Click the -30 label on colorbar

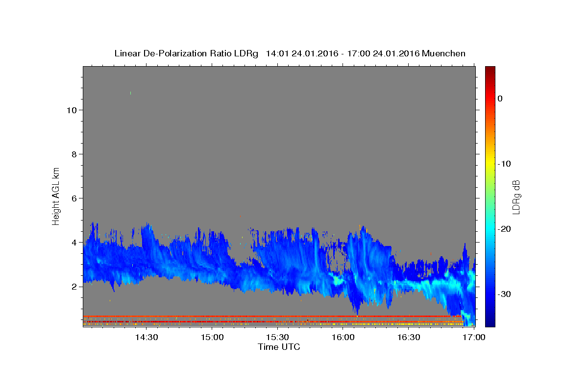click(505, 294)
